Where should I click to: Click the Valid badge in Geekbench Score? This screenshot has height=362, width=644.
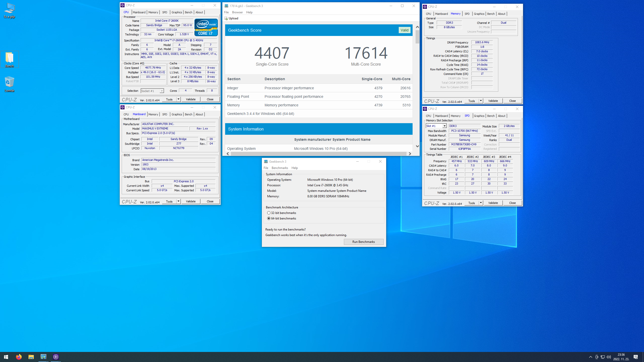(x=405, y=30)
